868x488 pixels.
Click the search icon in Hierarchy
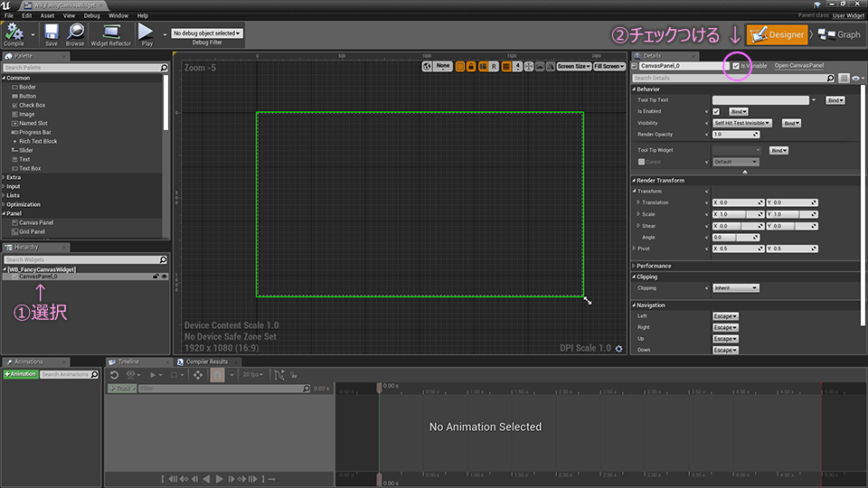(x=164, y=259)
